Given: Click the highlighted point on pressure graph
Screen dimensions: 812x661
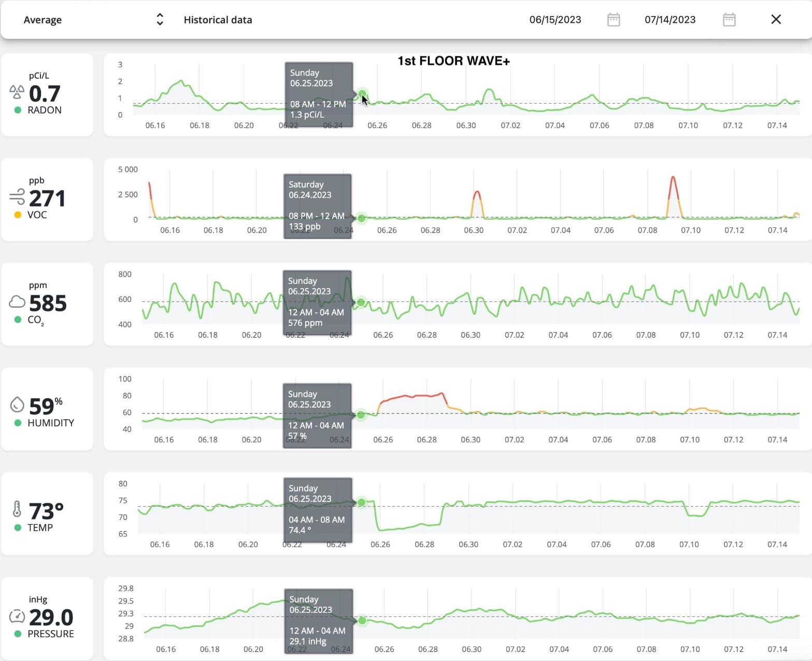Looking at the screenshot, I should point(362,620).
